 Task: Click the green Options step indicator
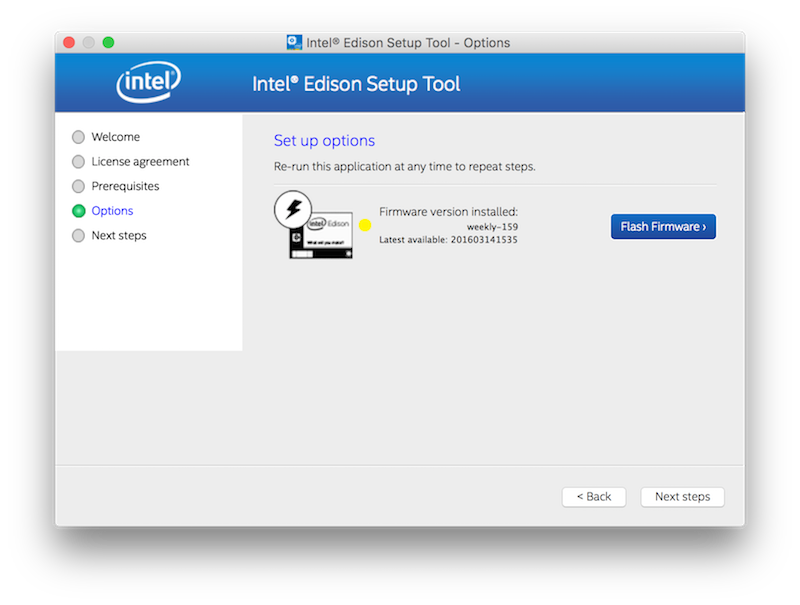pos(79,211)
